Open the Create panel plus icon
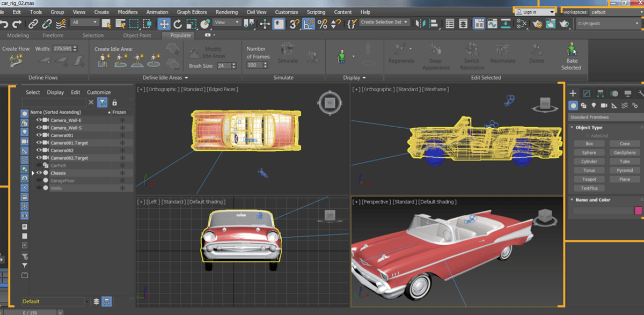 [x=573, y=93]
